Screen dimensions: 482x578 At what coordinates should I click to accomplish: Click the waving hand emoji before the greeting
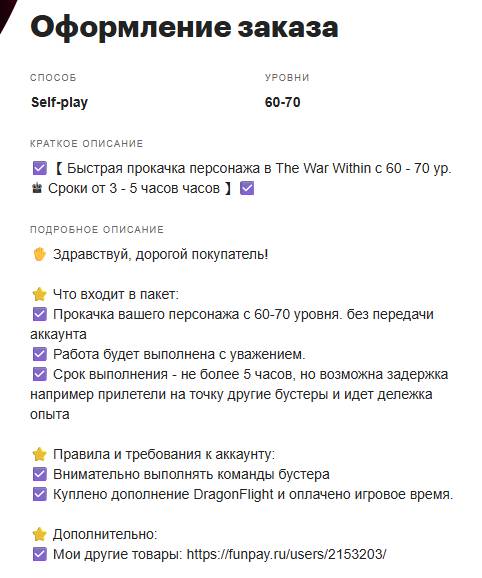39,254
